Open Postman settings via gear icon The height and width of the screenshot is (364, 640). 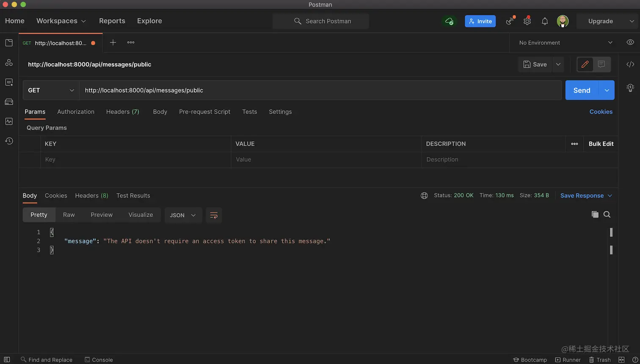[527, 21]
